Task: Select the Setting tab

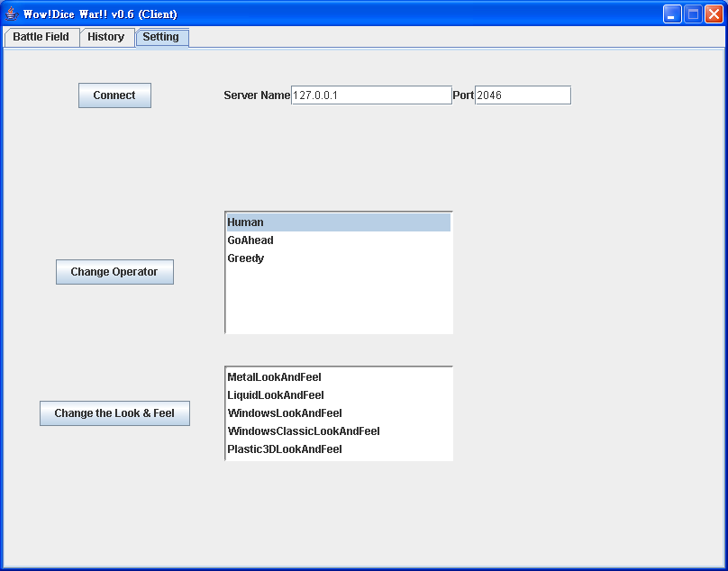Action: (x=161, y=37)
